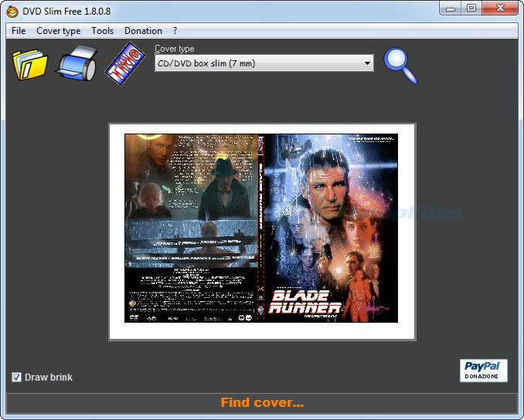The width and height of the screenshot is (524, 420).
Task: Open the ? help menu
Action: pyautogui.click(x=175, y=31)
